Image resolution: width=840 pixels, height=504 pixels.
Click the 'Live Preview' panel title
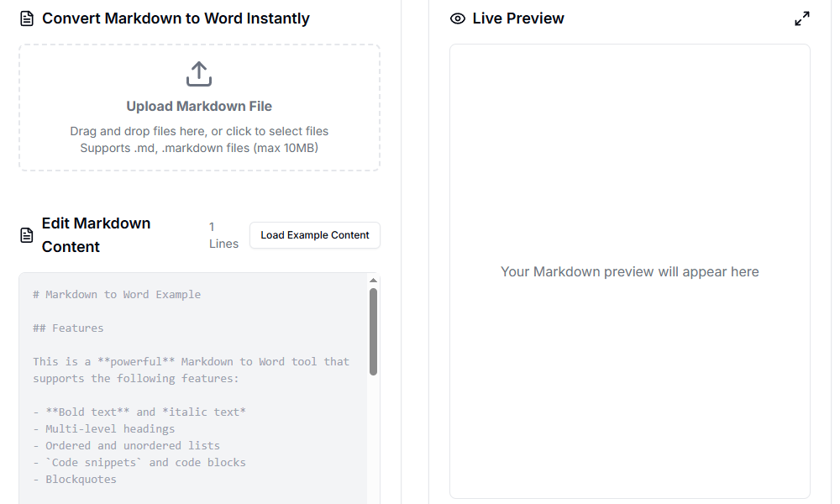(x=517, y=18)
